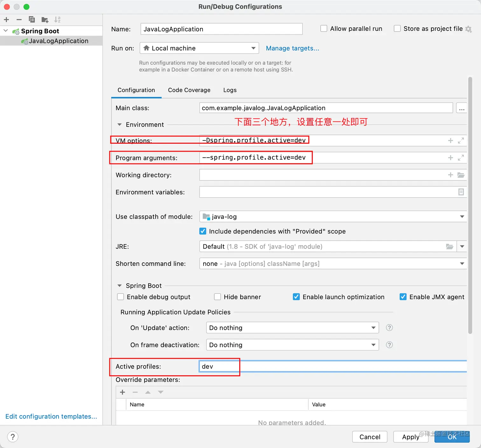Insert macro in VM options field
Viewport: 481px width, 448px height.
point(450,141)
